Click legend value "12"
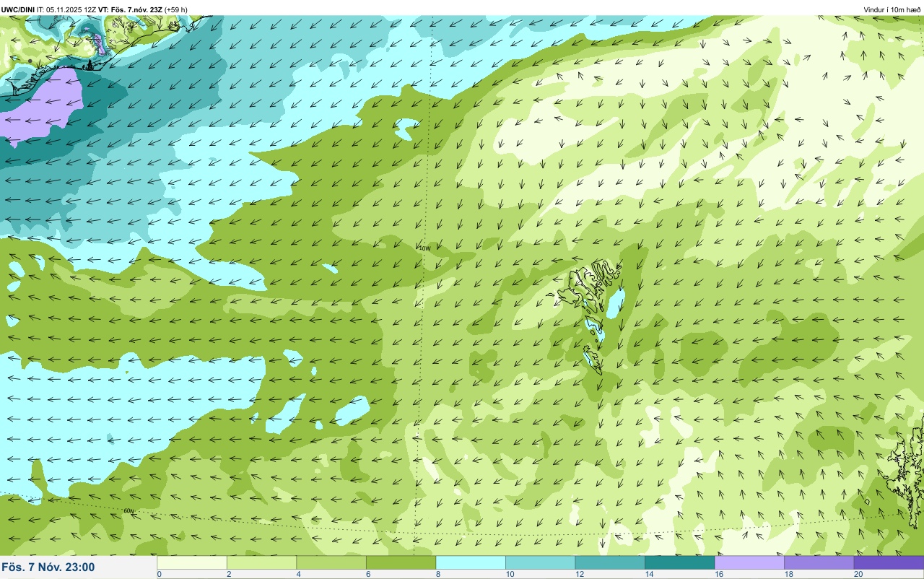The image size is (924, 579). point(579,574)
